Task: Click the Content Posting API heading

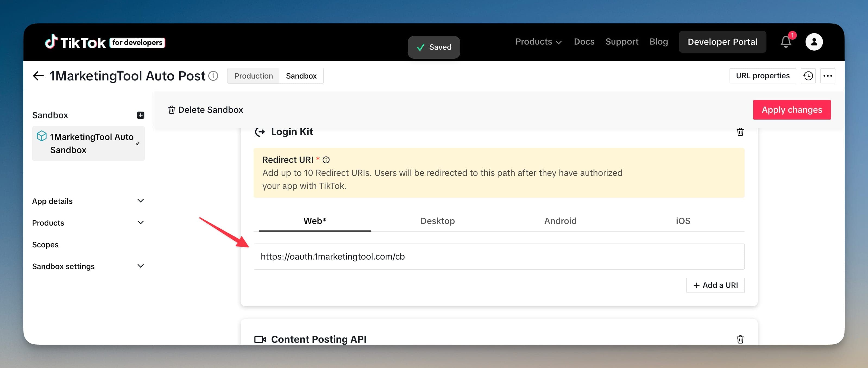Action: click(x=319, y=339)
